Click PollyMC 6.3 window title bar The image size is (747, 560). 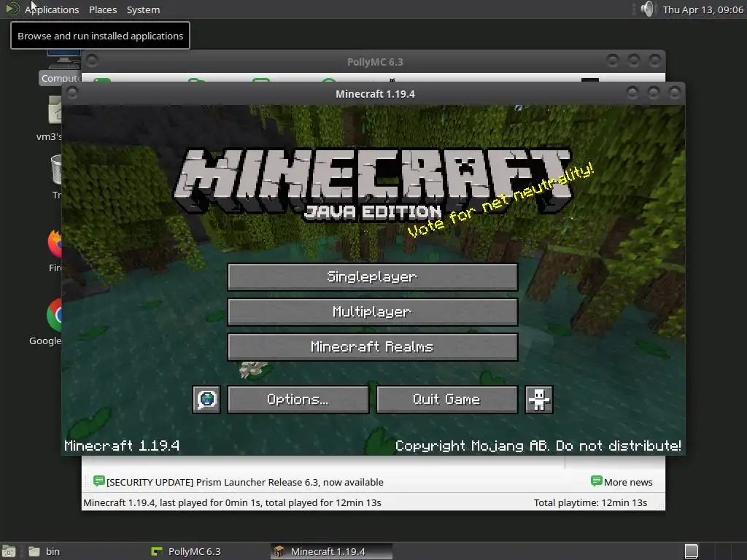[374, 61]
